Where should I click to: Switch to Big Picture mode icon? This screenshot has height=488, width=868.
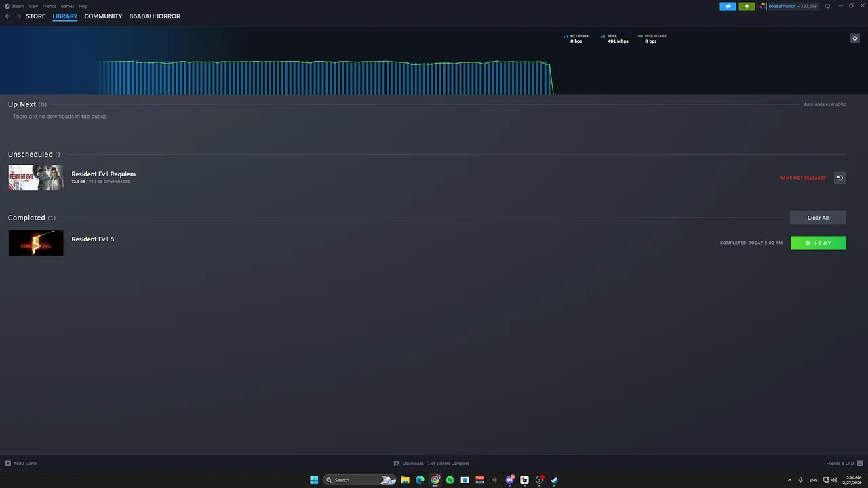tap(827, 6)
